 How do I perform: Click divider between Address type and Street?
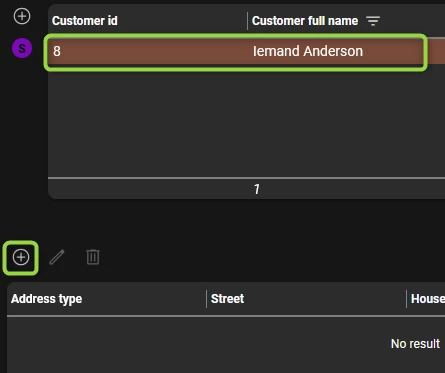206,299
